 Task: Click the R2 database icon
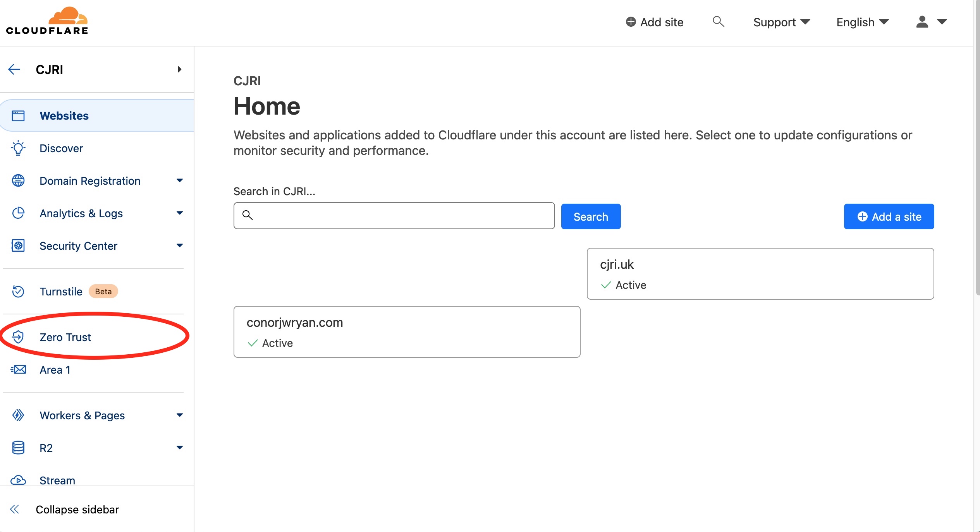tap(18, 448)
